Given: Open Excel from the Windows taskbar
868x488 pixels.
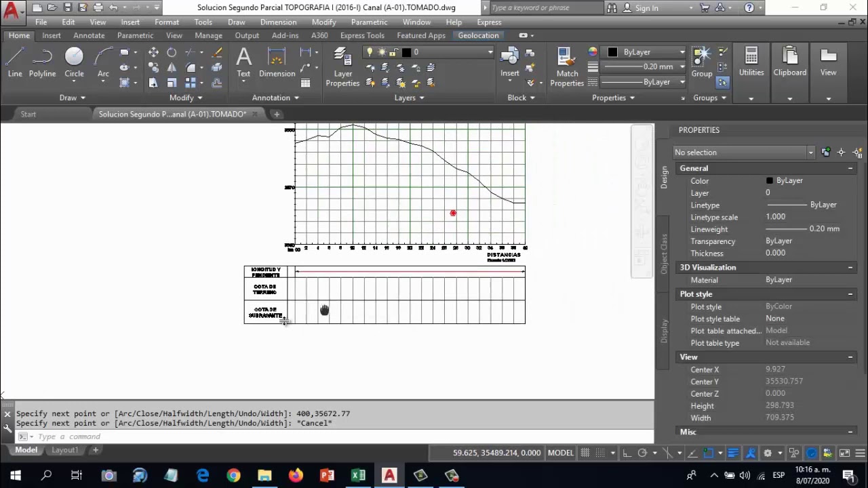Looking at the screenshot, I should 358,476.
